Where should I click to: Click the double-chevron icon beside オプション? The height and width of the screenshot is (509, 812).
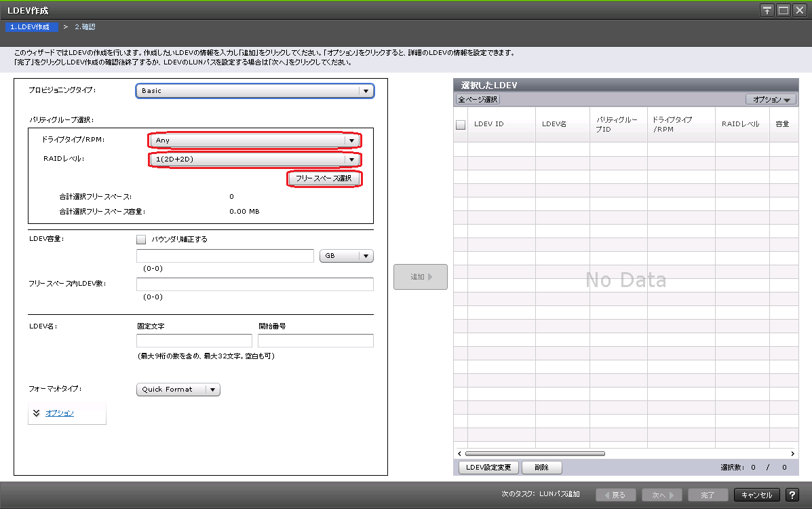36,413
